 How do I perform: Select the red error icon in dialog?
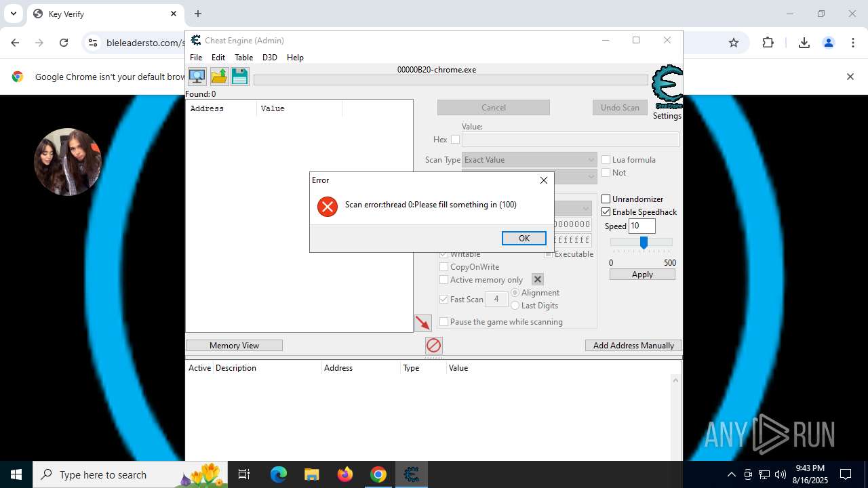pos(328,207)
